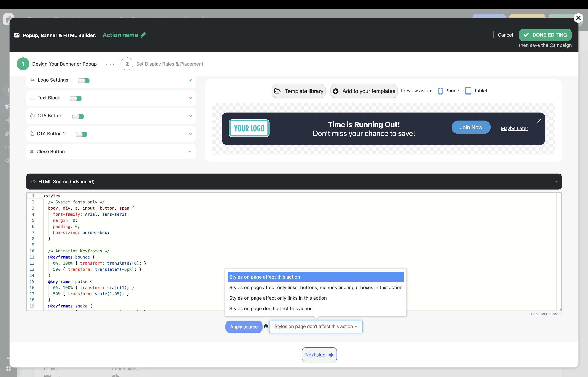Select 'Styles on page affect this action'

coord(316,277)
